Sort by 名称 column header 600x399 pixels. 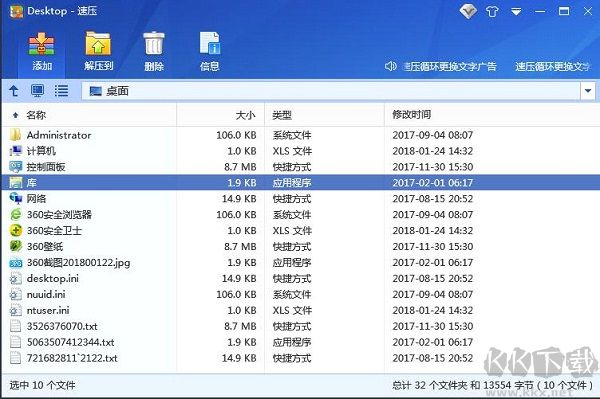pos(36,115)
